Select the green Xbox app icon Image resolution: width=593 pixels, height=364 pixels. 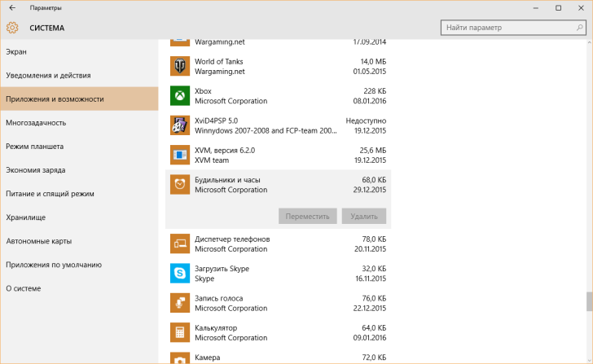click(180, 96)
